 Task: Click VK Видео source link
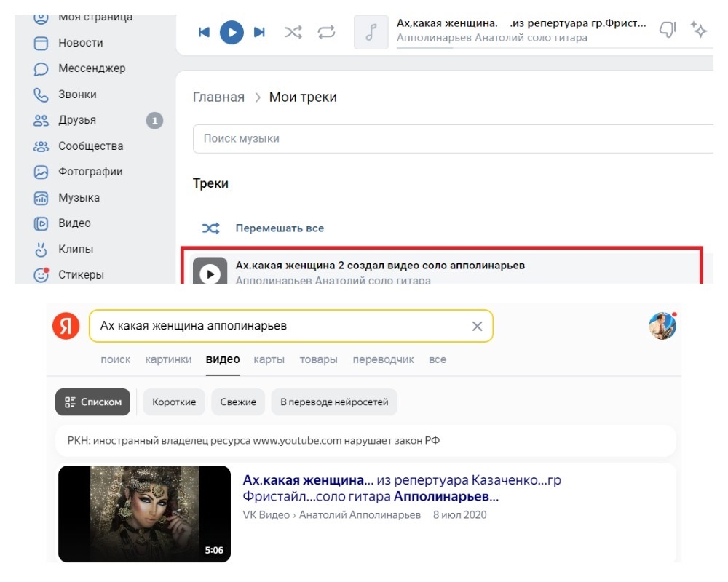266,514
